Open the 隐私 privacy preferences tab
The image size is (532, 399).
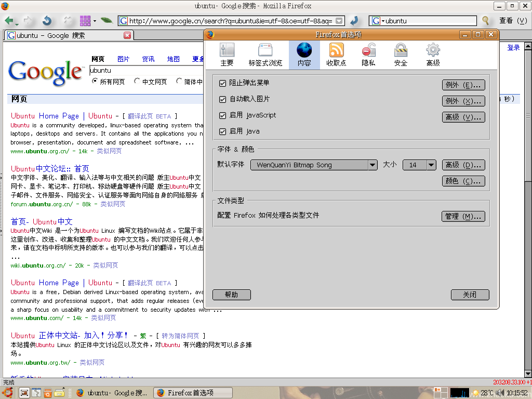[x=368, y=55]
